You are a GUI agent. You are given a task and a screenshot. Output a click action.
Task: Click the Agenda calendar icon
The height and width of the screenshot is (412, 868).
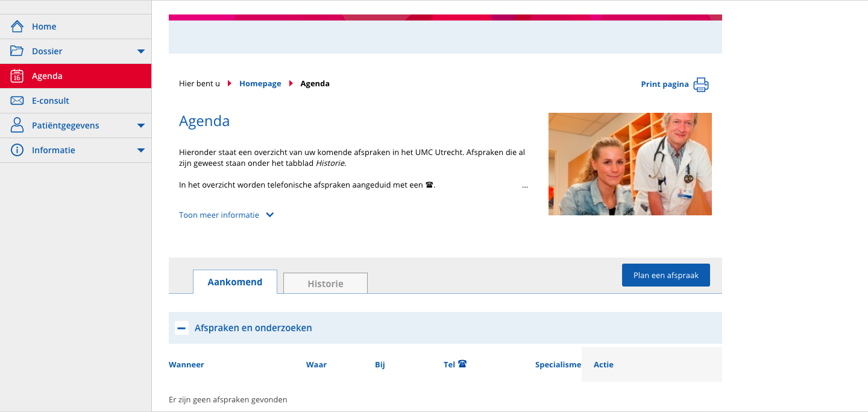click(x=17, y=76)
